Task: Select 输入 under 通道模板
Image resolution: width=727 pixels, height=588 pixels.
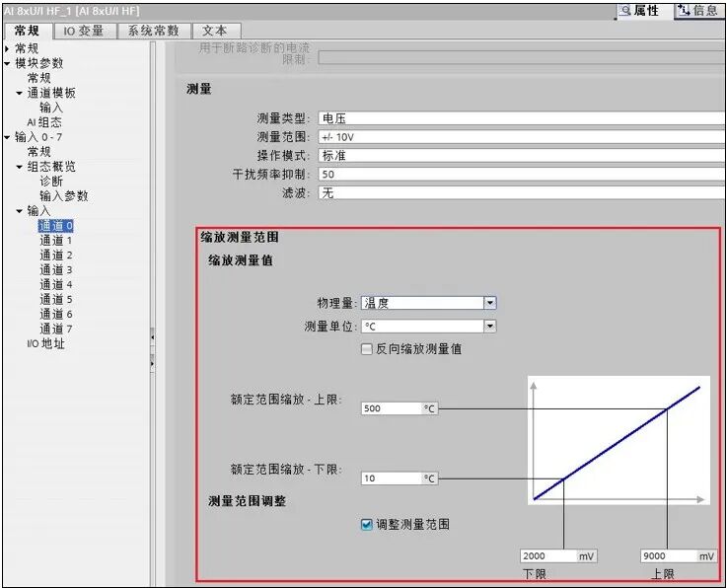Action: point(51,108)
